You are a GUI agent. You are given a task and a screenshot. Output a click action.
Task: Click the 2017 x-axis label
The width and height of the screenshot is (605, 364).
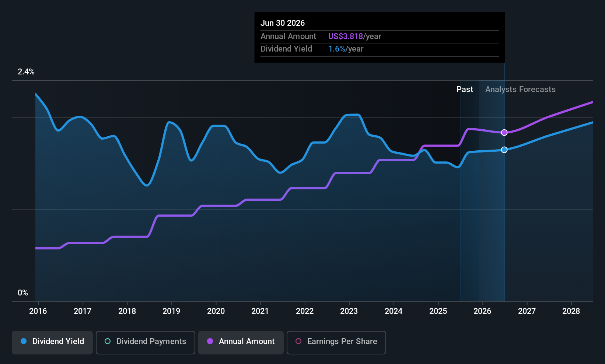click(83, 311)
